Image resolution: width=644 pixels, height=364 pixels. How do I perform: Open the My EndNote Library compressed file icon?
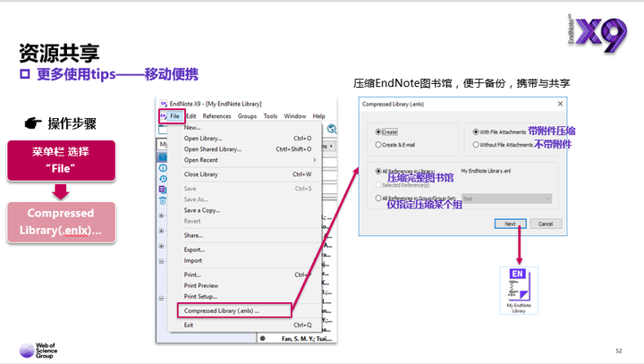click(519, 291)
